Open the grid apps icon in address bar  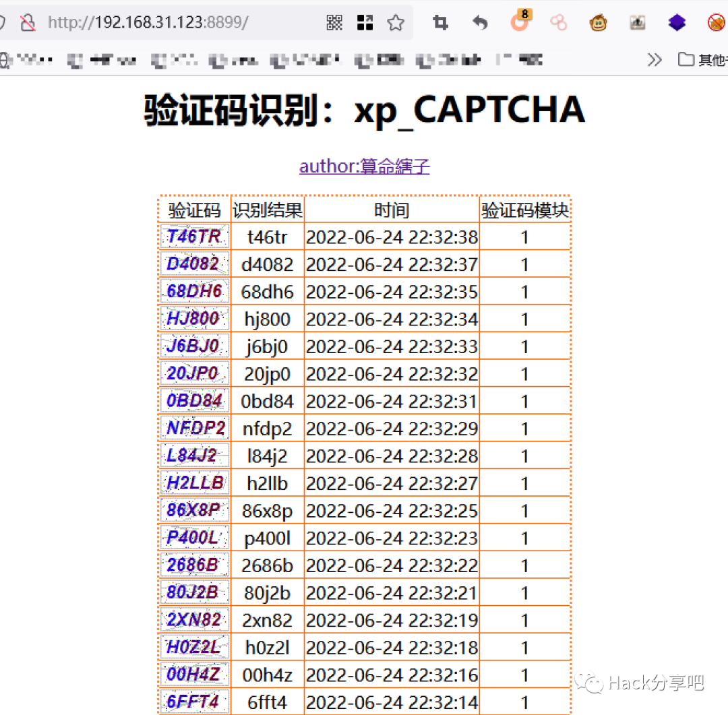click(365, 22)
